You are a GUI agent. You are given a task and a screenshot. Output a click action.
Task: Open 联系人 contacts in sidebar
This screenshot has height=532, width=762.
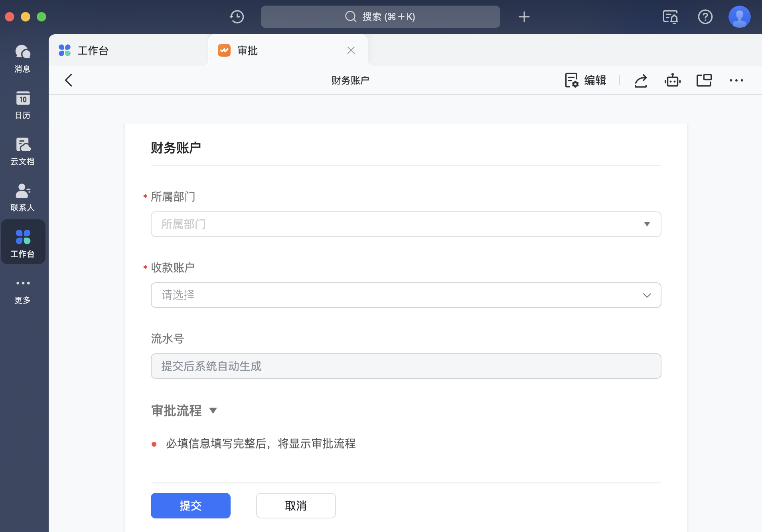click(x=23, y=197)
